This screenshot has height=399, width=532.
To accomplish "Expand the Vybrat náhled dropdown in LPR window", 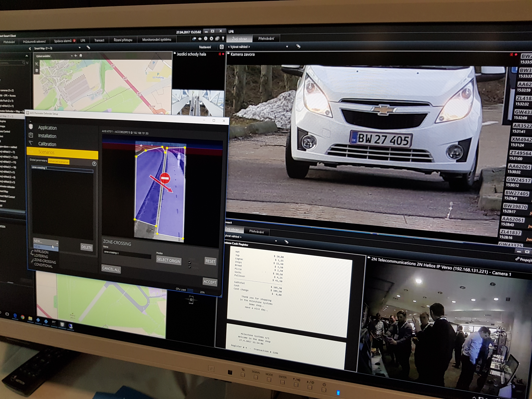I will click(287, 47).
